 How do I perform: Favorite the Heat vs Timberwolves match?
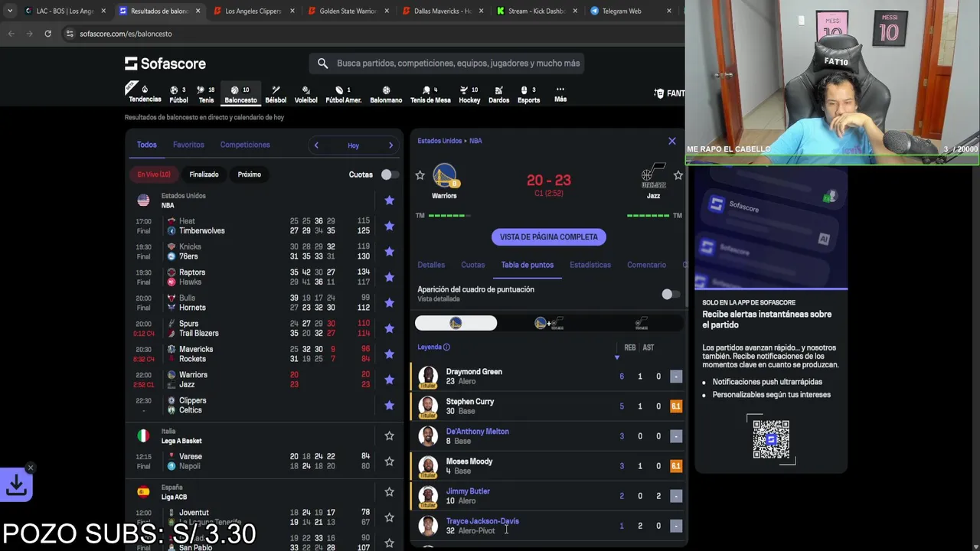coord(389,226)
